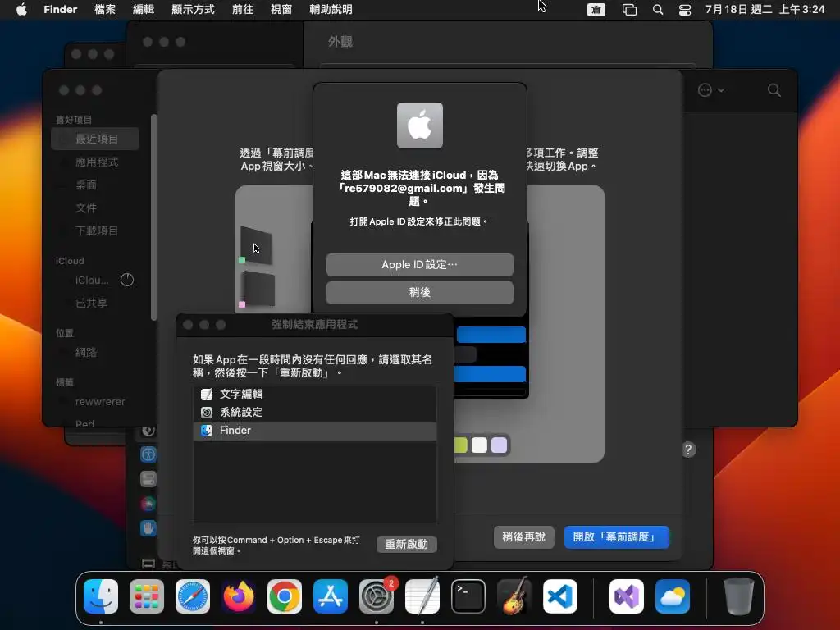Viewport: 840px width, 630px height.
Task: Open the 檔案 menu
Action: [105, 9]
